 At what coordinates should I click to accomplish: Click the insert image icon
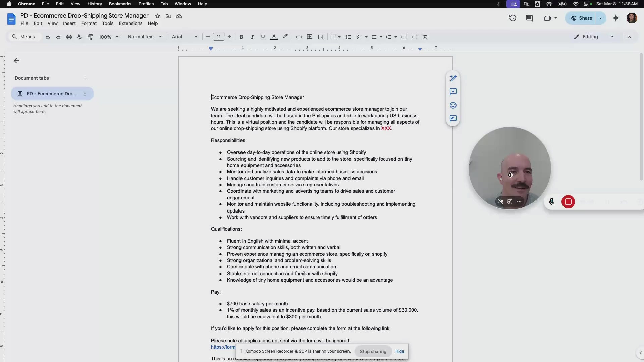click(321, 37)
